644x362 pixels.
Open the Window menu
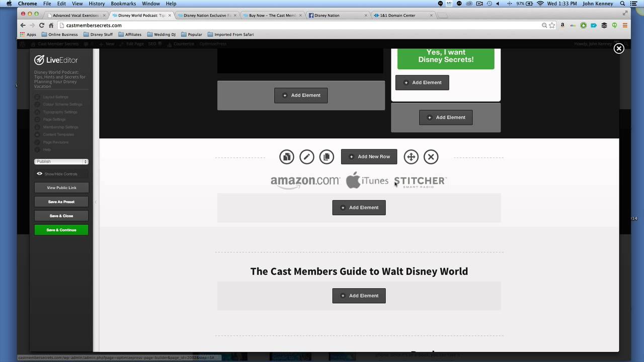(x=151, y=4)
